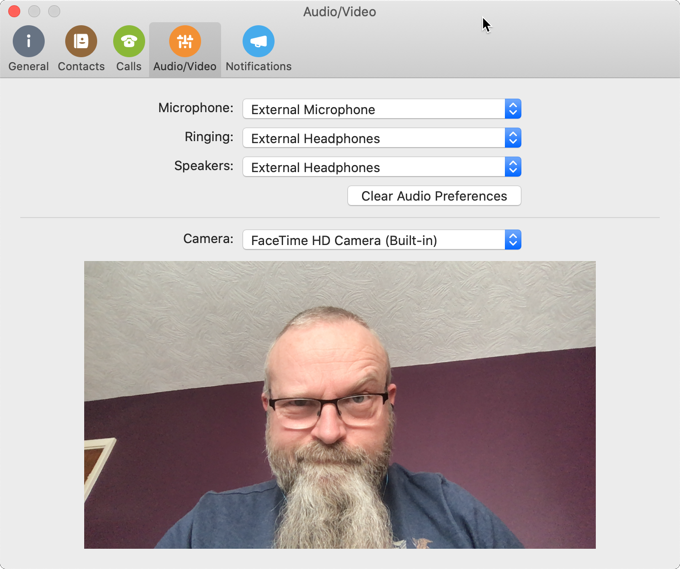The height and width of the screenshot is (569, 680).
Task: Open the Microphone dropdown showing External Microphone
Action: (382, 109)
